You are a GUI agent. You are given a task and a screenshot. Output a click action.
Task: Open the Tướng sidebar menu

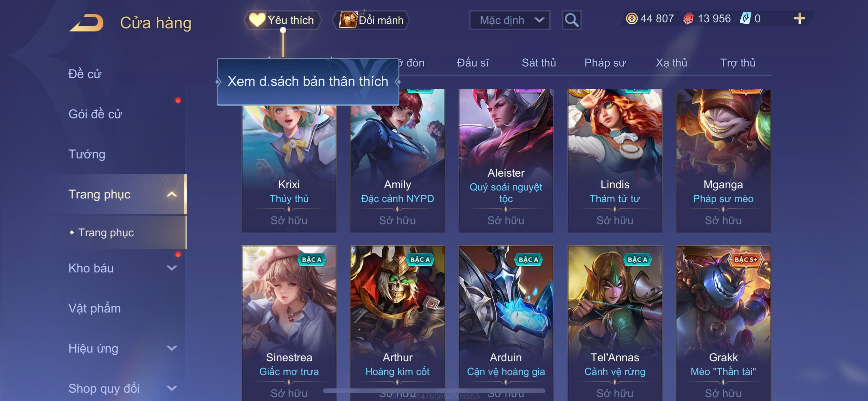point(87,154)
